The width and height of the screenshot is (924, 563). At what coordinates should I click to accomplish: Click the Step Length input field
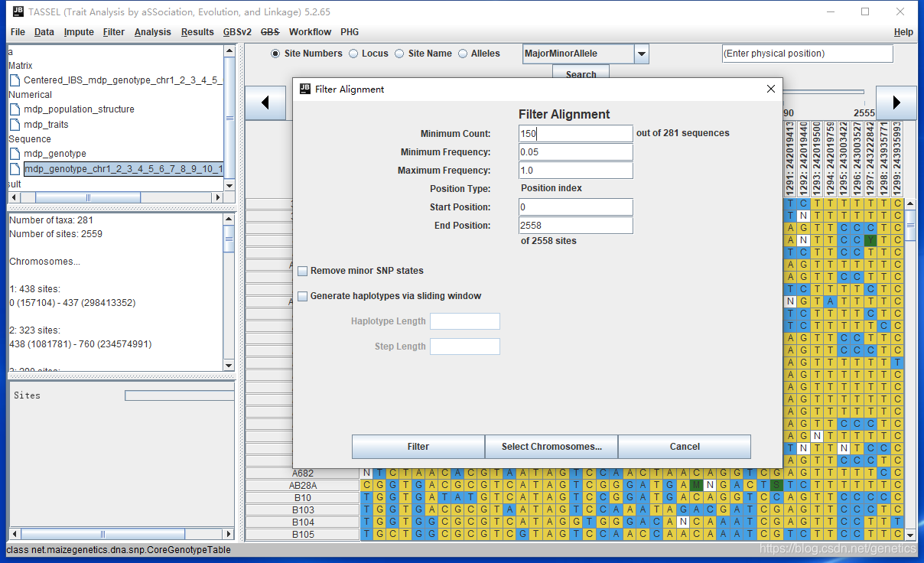tap(465, 347)
